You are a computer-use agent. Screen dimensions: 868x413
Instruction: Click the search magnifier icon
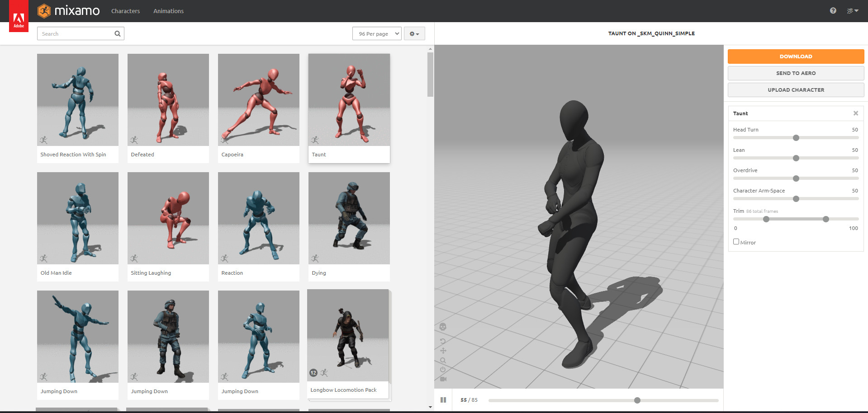click(118, 33)
